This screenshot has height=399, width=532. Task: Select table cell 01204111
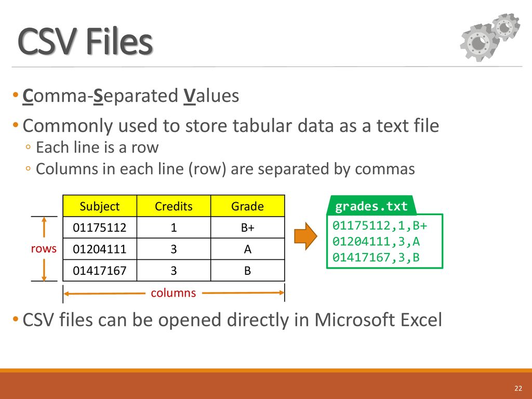pos(100,249)
